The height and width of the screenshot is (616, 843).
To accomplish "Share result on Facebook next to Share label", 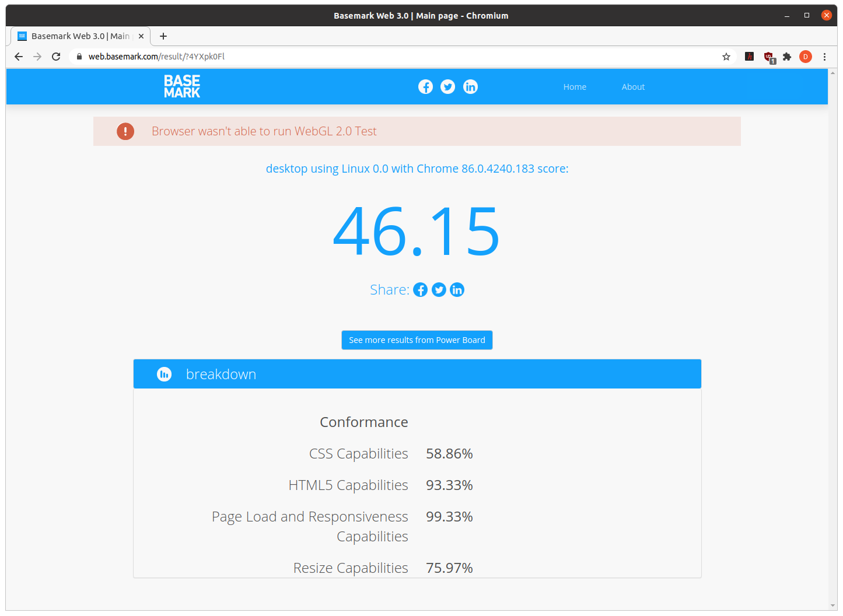I will coord(421,290).
